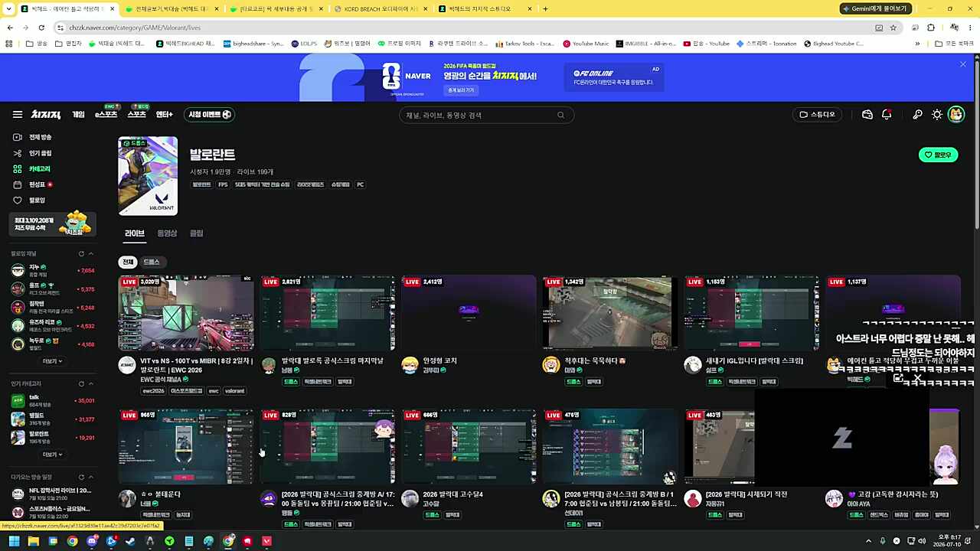Open the notification bell icon
Viewport: 980px width, 551px height.
(x=887, y=115)
